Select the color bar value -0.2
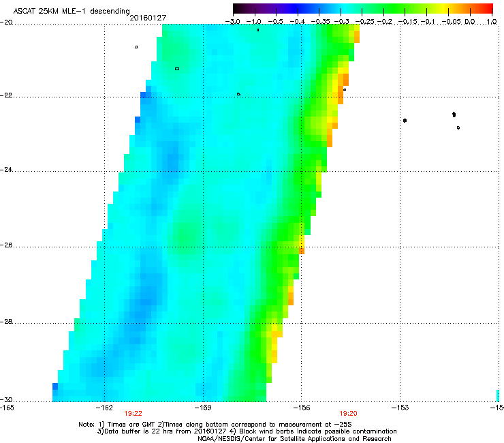Image resolution: width=504 pixels, height=443 pixels. coord(384,22)
